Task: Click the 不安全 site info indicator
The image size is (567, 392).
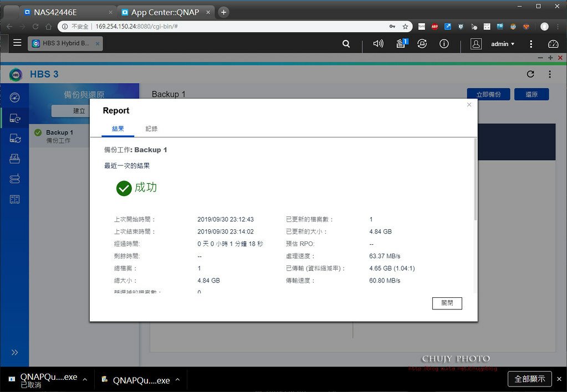Action: click(75, 27)
